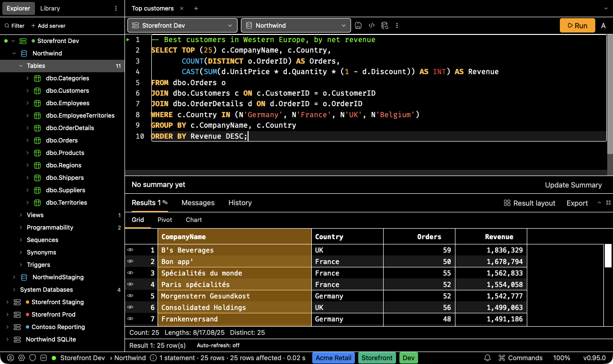Click Add server
This screenshot has height=364, width=613.
(48, 26)
